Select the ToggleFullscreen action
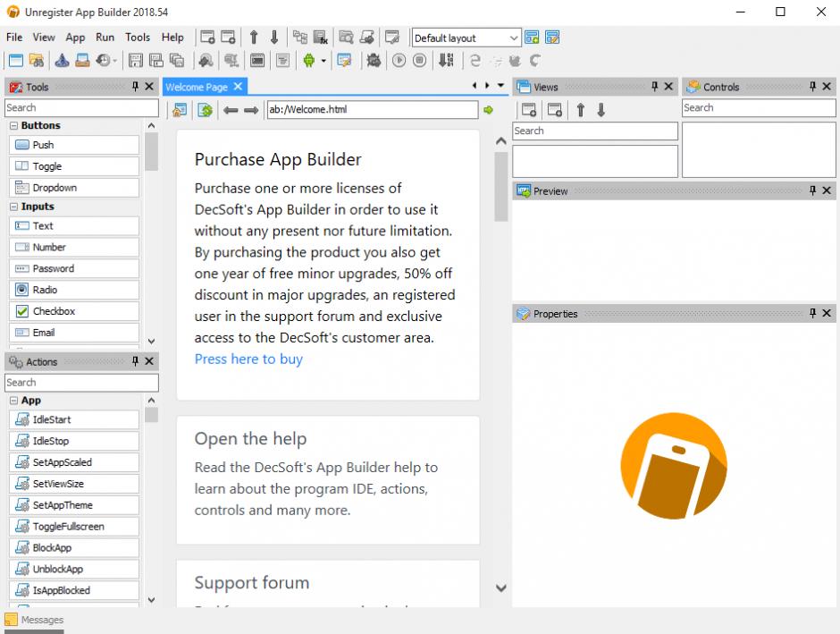840x634 pixels. click(74, 527)
